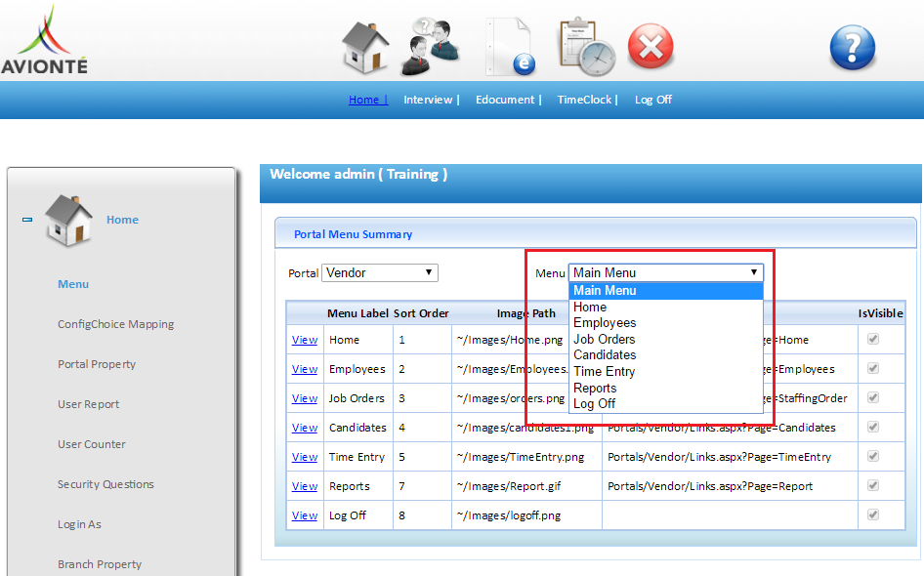Screen dimensions: 924x576
Task: Click the Avionté logo
Action: (44, 39)
